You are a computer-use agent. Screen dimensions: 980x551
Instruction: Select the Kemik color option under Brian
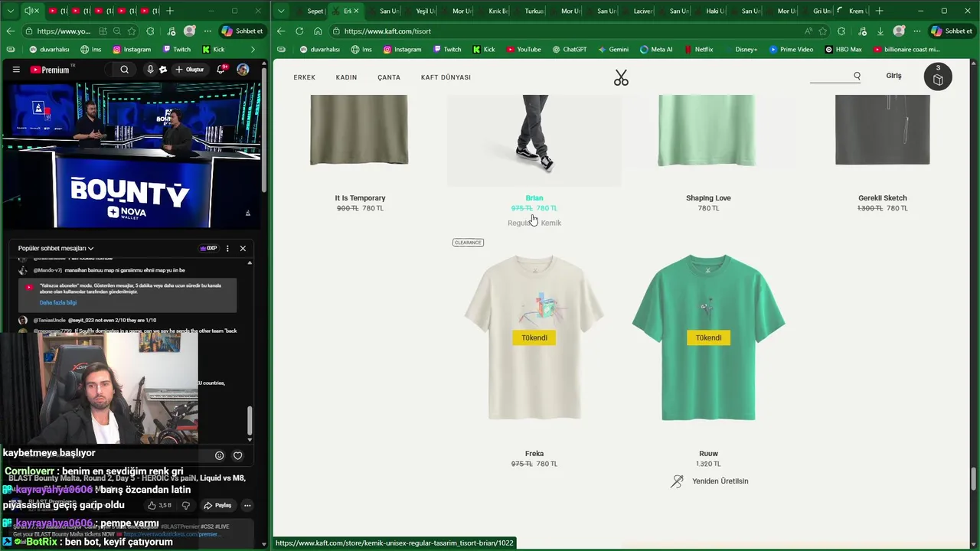(x=550, y=223)
